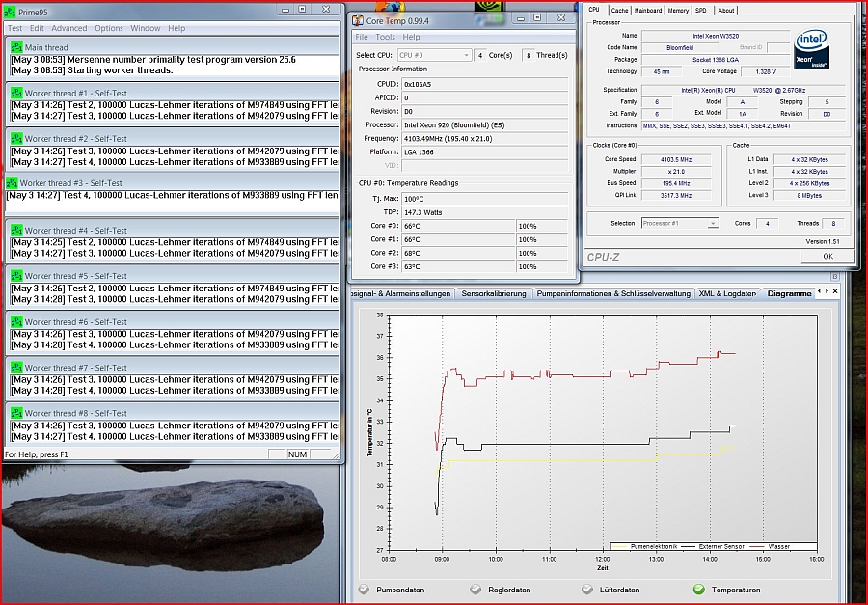Click the Worker thread #2 icon

point(16,139)
